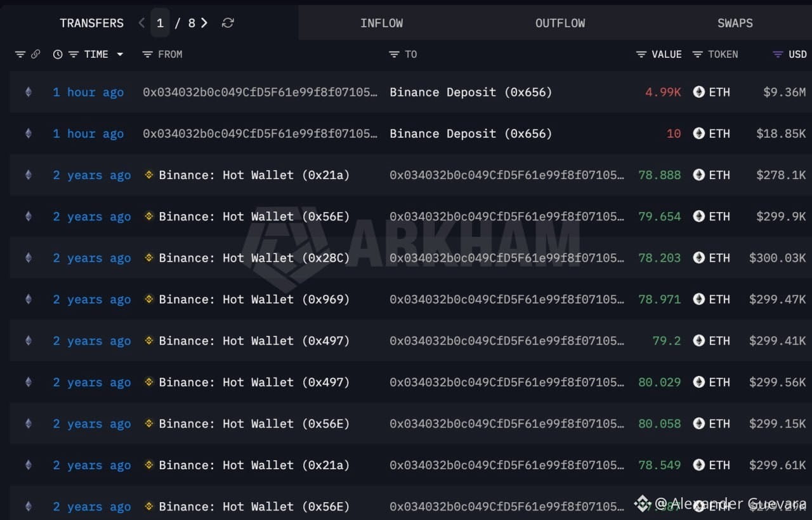
Task: Open the INFLOW tab
Action: pyautogui.click(x=381, y=23)
